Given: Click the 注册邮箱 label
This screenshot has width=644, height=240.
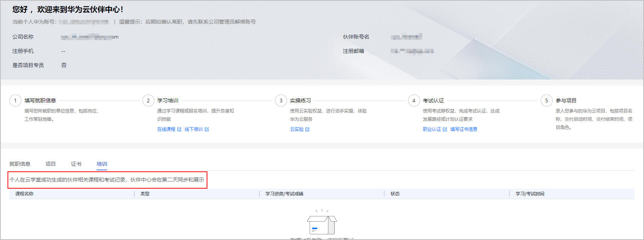Looking at the screenshot, I should pyautogui.click(x=354, y=51).
